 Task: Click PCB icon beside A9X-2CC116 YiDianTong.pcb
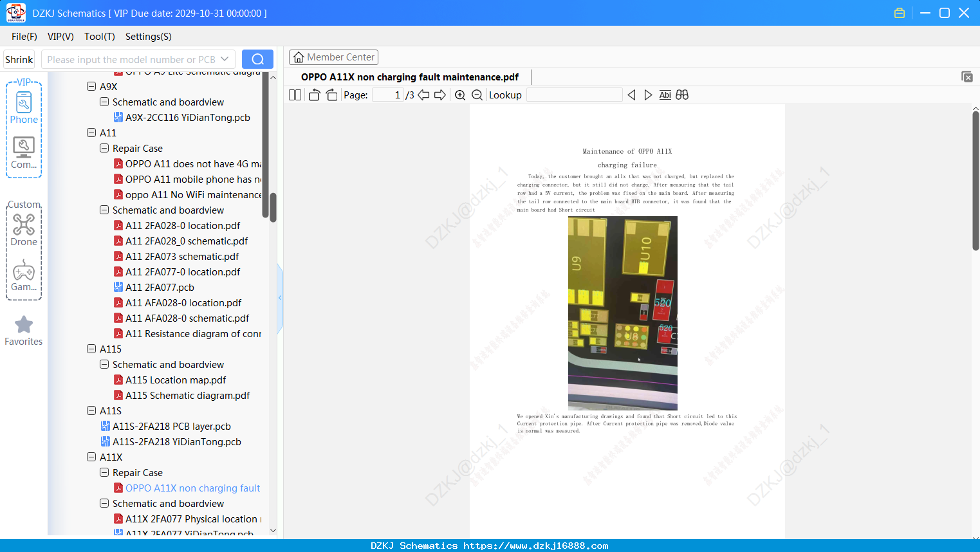(x=118, y=118)
